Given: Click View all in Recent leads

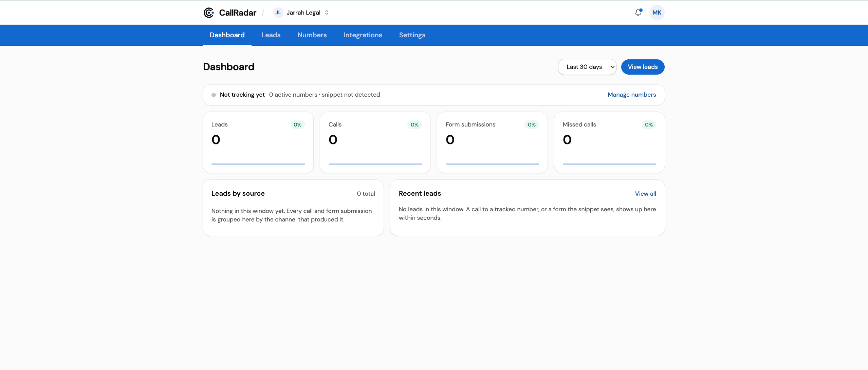Looking at the screenshot, I should pyautogui.click(x=645, y=194).
